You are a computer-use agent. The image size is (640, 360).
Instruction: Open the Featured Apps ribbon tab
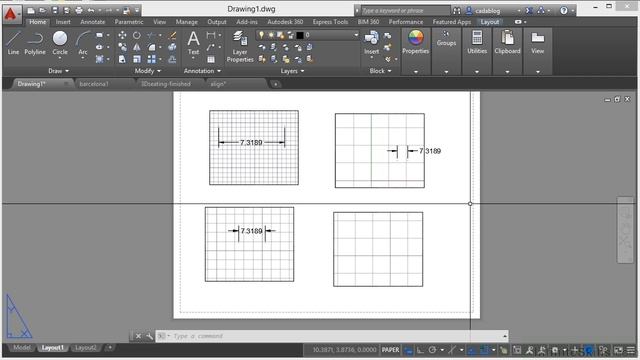451,22
